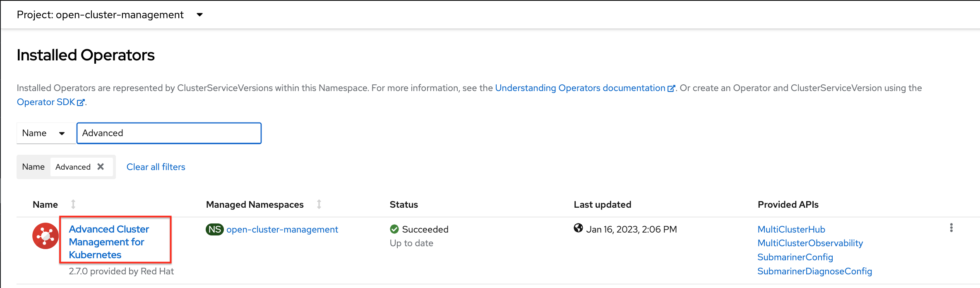Click the Name label in filter chip group
This screenshot has height=288, width=980.
(x=33, y=167)
